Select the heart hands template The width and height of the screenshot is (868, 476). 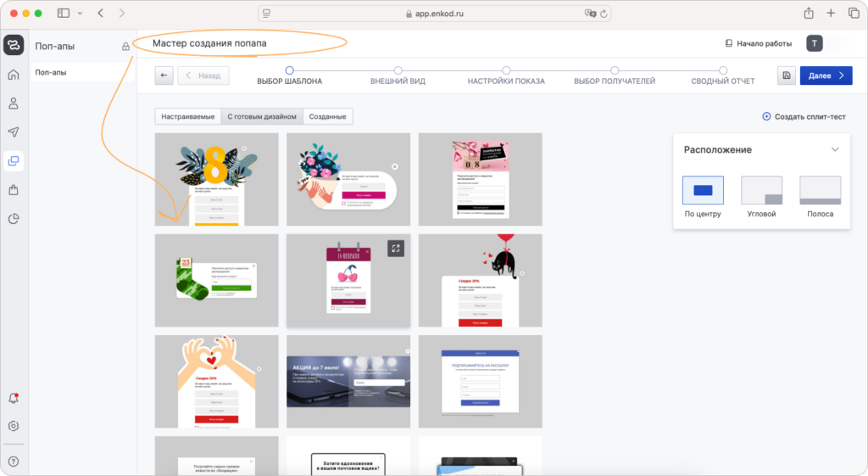click(216, 381)
